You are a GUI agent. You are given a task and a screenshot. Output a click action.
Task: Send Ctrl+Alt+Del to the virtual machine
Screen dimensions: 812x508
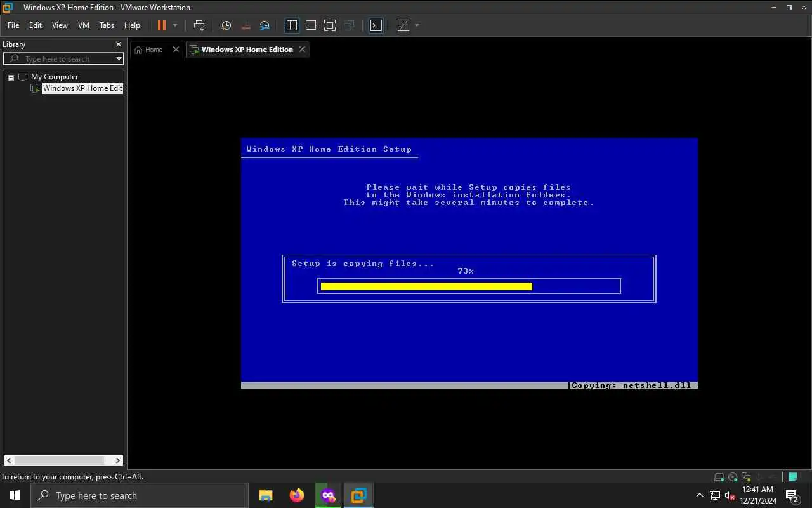tap(199, 25)
